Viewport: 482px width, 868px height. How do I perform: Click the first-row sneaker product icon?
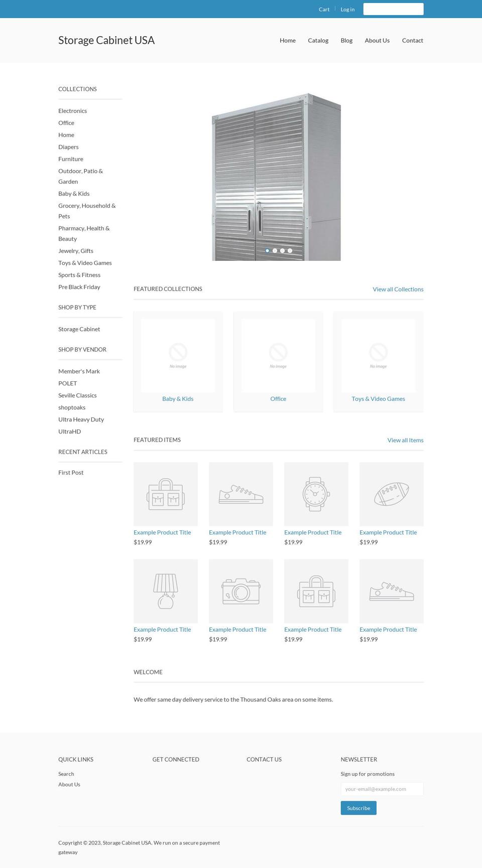point(241,494)
